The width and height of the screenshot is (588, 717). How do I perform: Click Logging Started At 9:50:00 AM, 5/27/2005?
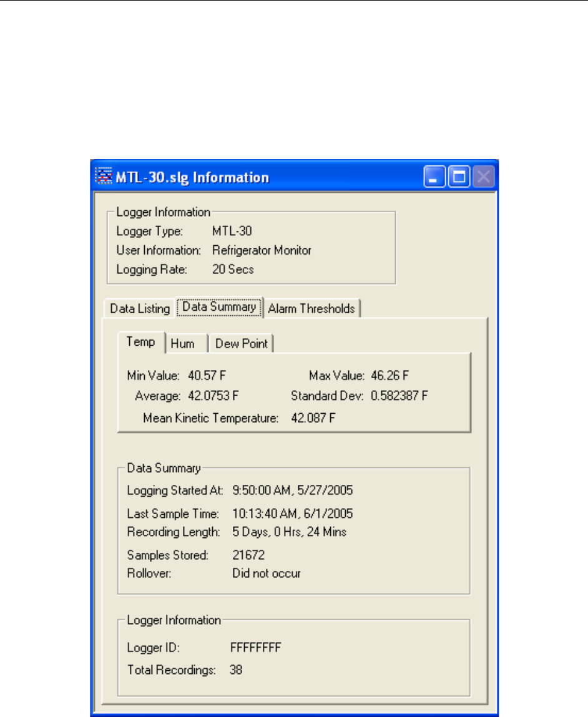coord(293,490)
